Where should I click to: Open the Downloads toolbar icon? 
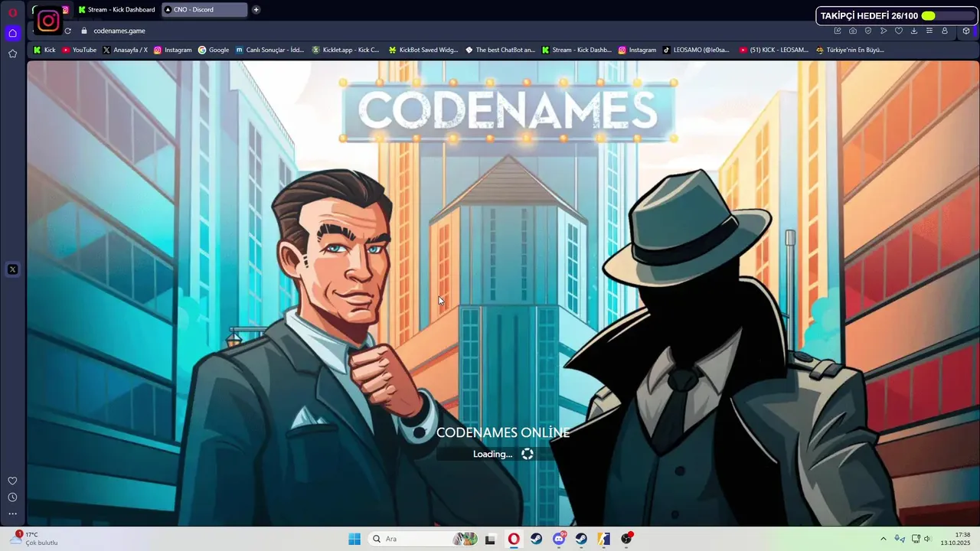[914, 31]
